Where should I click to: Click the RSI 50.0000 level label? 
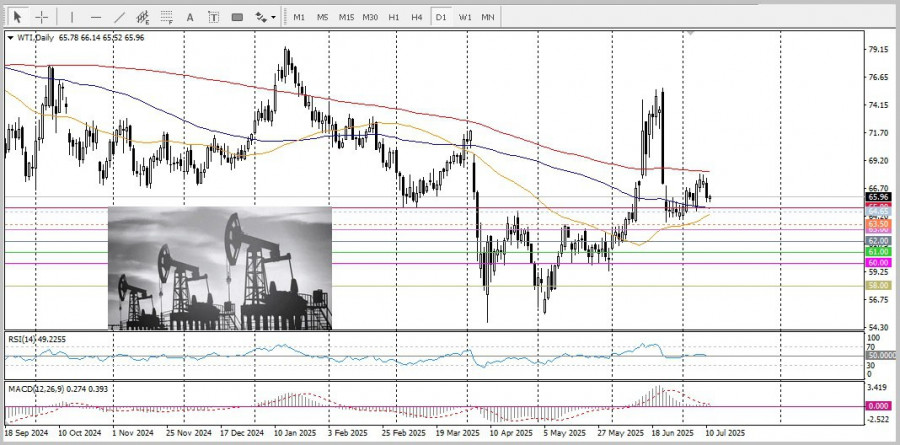pyautogui.click(x=881, y=356)
